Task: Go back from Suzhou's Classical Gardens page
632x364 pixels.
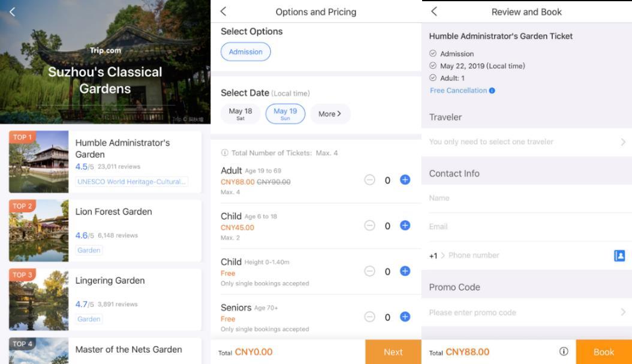Action: 13,12
